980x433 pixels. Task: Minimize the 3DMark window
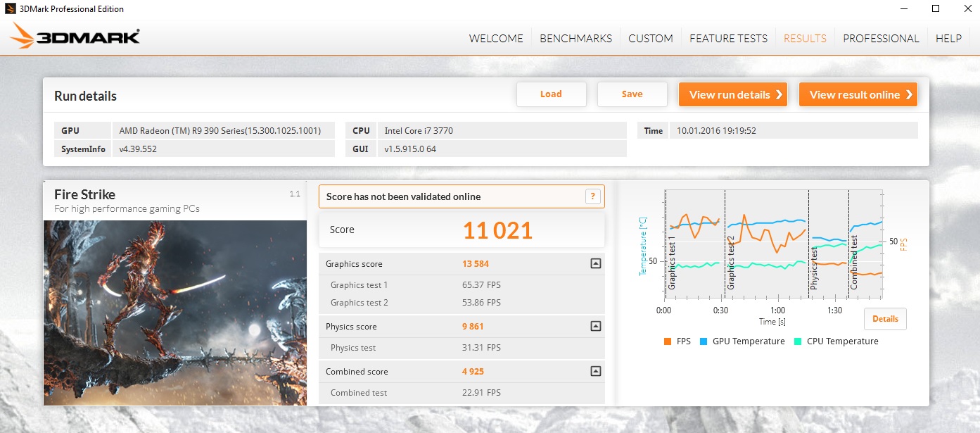coord(904,8)
